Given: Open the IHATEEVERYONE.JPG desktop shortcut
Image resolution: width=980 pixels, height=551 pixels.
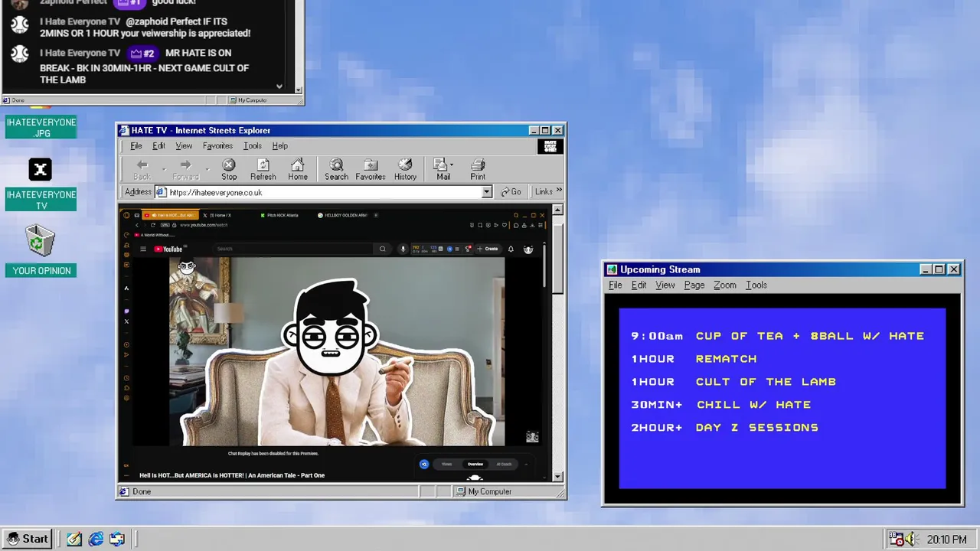Looking at the screenshot, I should 41,127.
